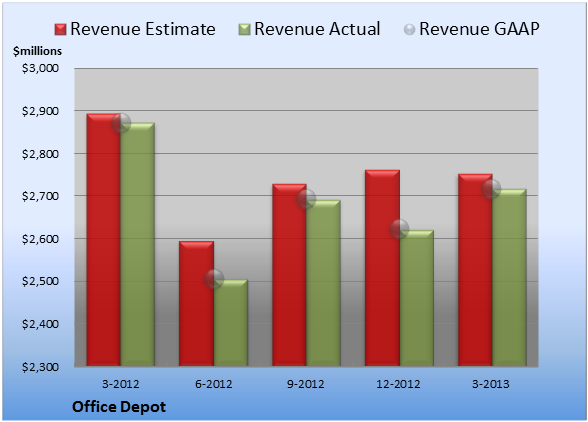
Task: Click the GAAP sphere marker for 3-2012
Action: click(121, 123)
